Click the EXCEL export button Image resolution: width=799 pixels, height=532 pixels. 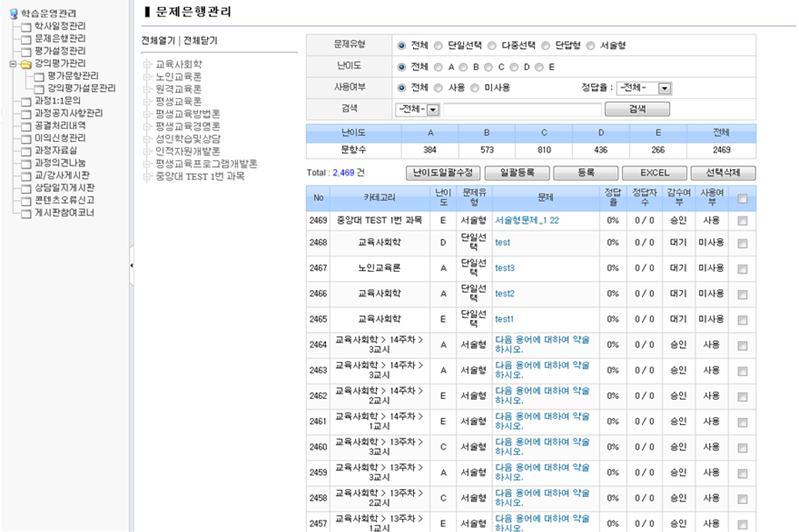654,173
